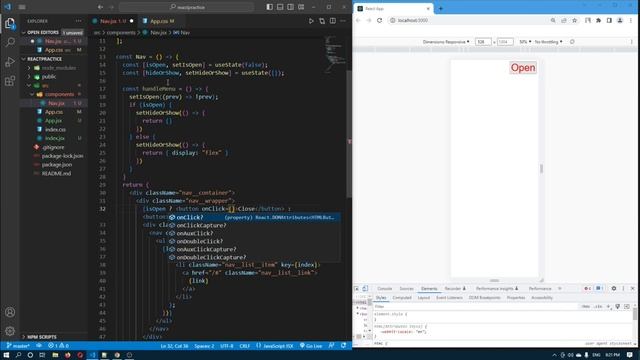Select onDoubleClick? autocomplete suggestion
640x360 pixels.
pyautogui.click(x=254, y=241)
